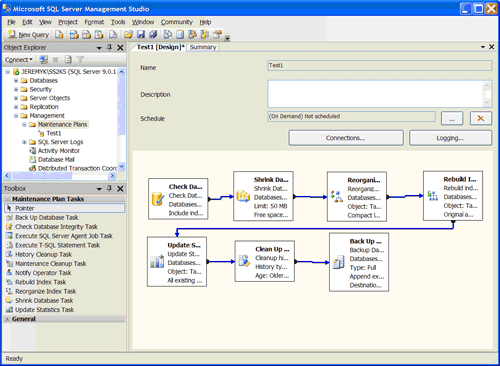Expand the Replication node
Image resolution: width=500 pixels, height=366 pixels.
[x=16, y=107]
